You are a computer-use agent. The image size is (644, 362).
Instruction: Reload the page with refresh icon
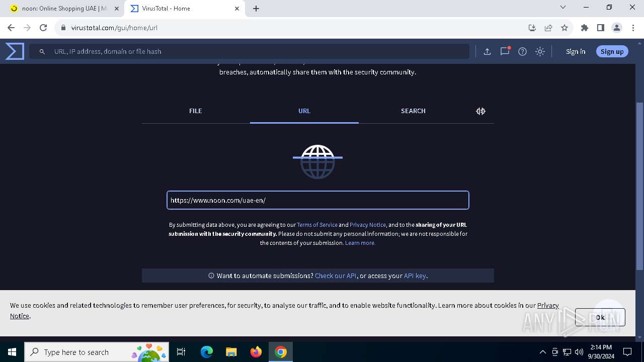43,28
